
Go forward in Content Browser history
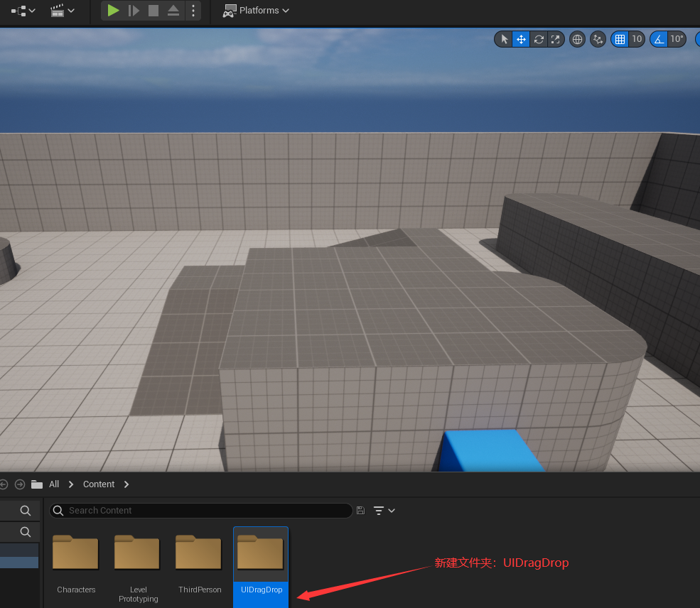[x=20, y=484]
